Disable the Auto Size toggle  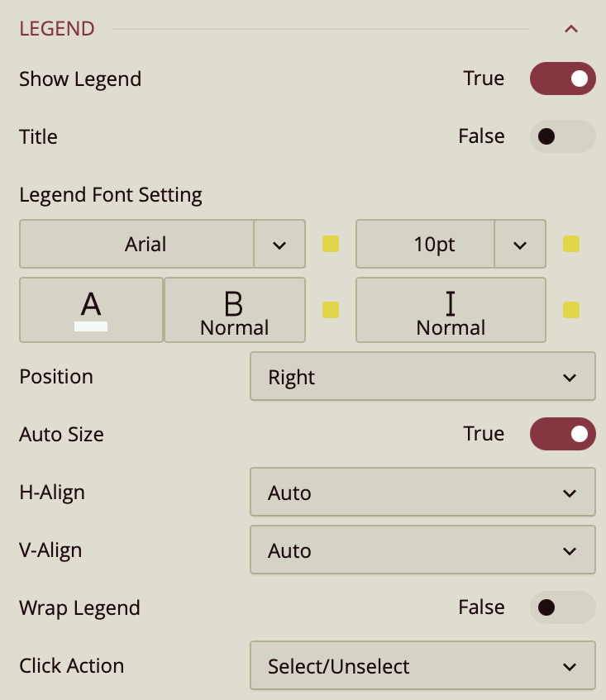[x=562, y=434]
